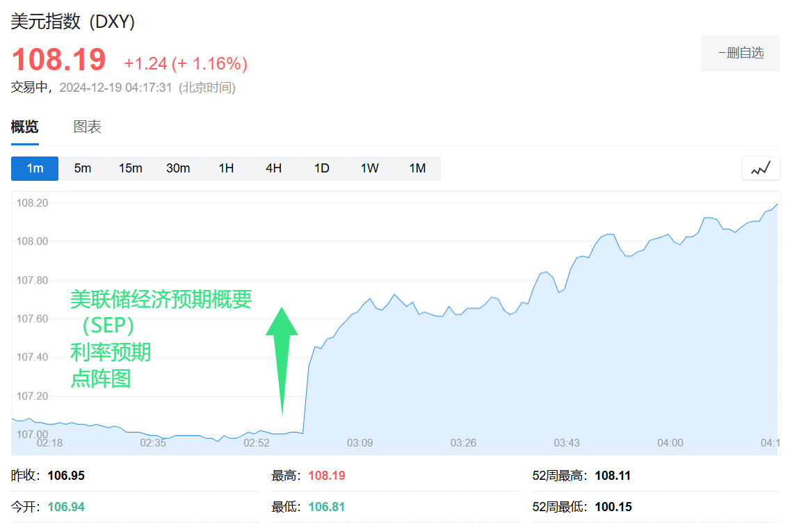Click the 美联储经济预期概要 chart annotation text

click(161, 300)
